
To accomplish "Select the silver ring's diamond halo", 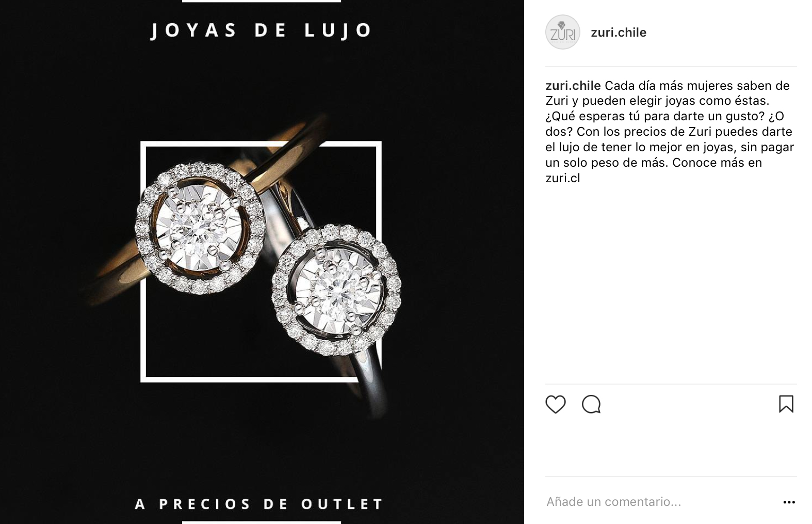I will click(336, 290).
